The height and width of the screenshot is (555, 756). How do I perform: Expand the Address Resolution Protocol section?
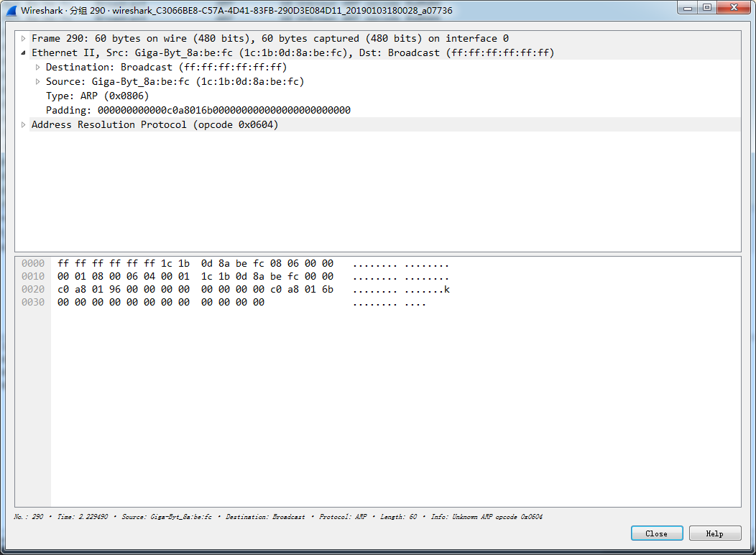pos(23,125)
